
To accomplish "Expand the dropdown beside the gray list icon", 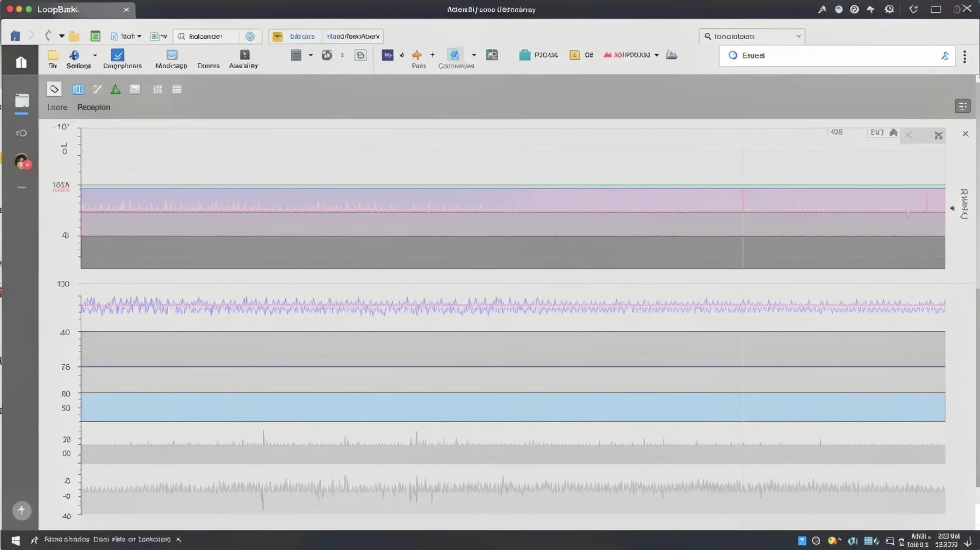I will tap(311, 55).
